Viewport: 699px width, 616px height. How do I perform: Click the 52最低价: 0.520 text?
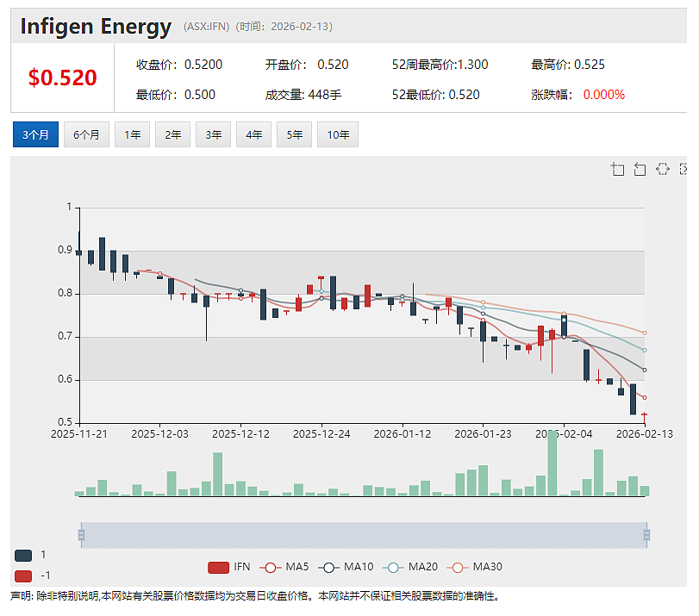(x=435, y=95)
